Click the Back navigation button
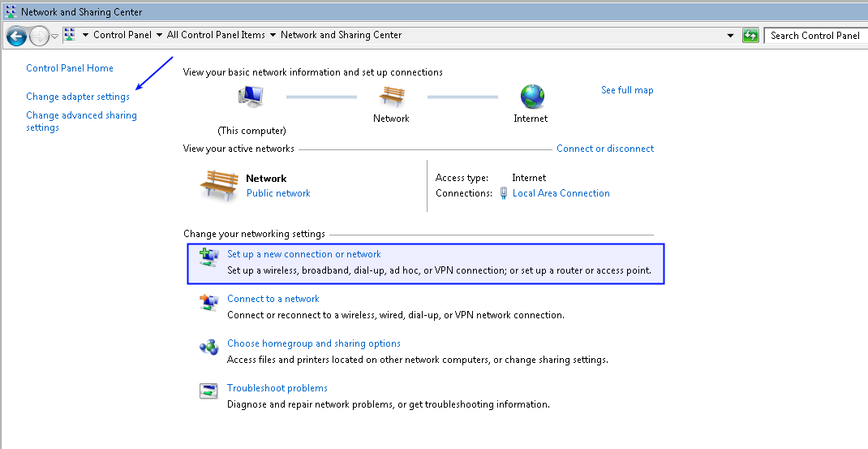Image resolution: width=868 pixels, height=449 pixels. click(16, 36)
